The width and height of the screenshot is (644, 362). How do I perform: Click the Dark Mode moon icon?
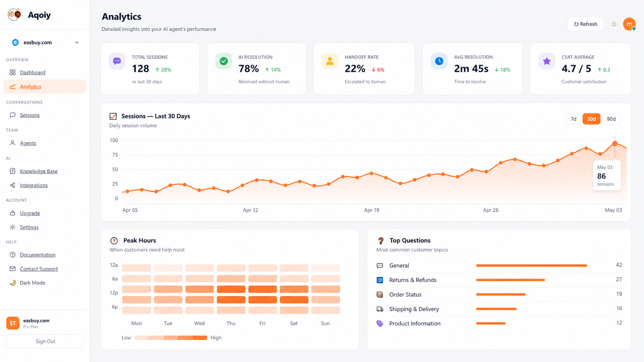point(13,283)
